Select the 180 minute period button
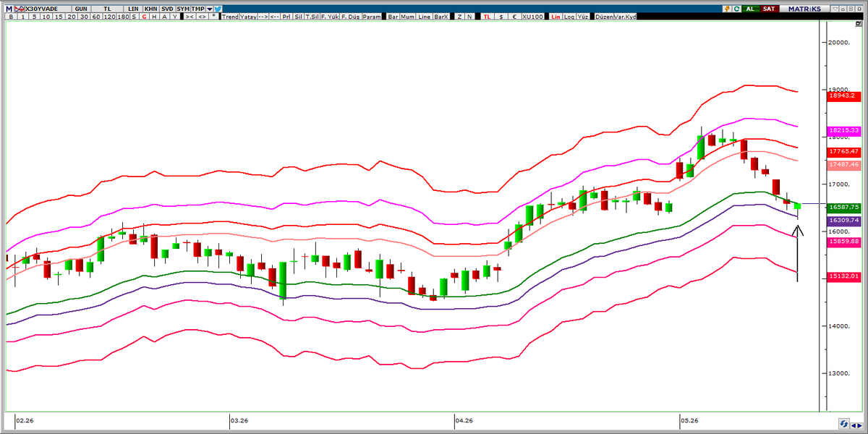868x434 pixels. (122, 17)
